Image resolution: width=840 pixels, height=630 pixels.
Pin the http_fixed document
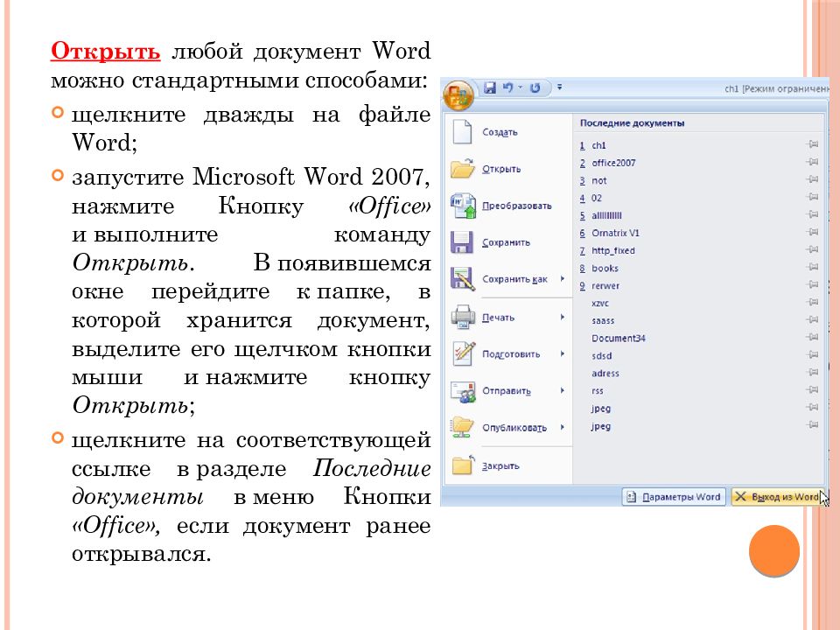(x=812, y=249)
